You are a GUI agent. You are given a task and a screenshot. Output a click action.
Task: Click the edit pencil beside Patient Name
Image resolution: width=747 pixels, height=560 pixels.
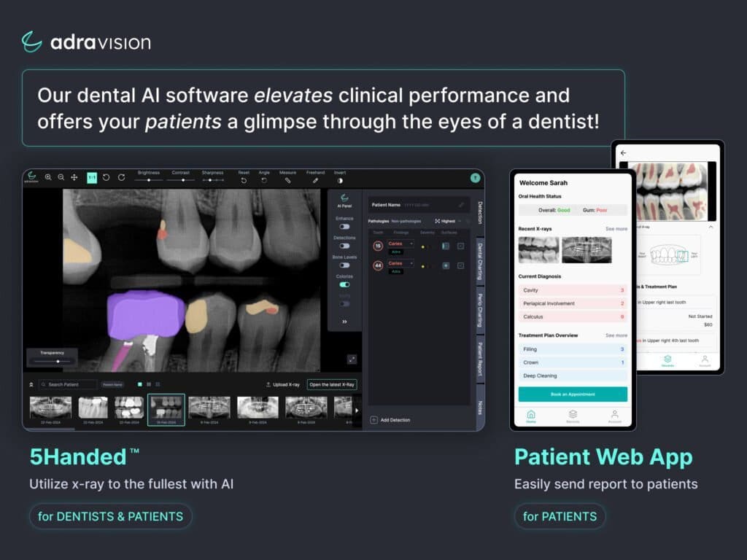461,205
